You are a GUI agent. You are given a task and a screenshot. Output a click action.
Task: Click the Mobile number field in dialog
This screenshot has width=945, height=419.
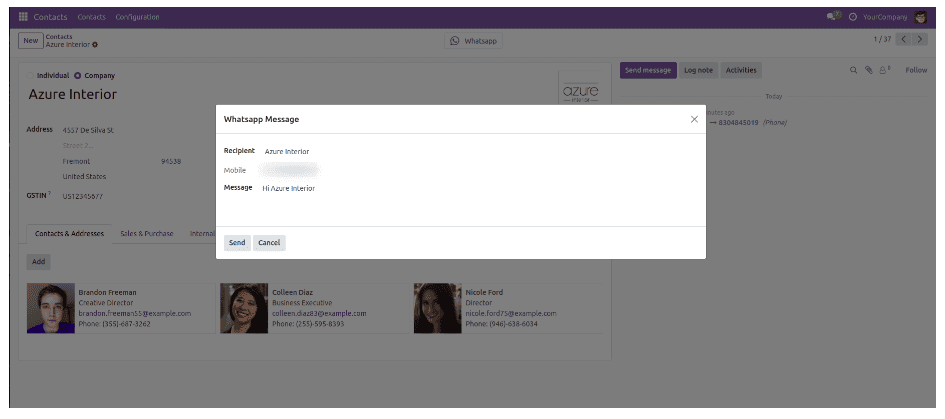[x=289, y=170]
